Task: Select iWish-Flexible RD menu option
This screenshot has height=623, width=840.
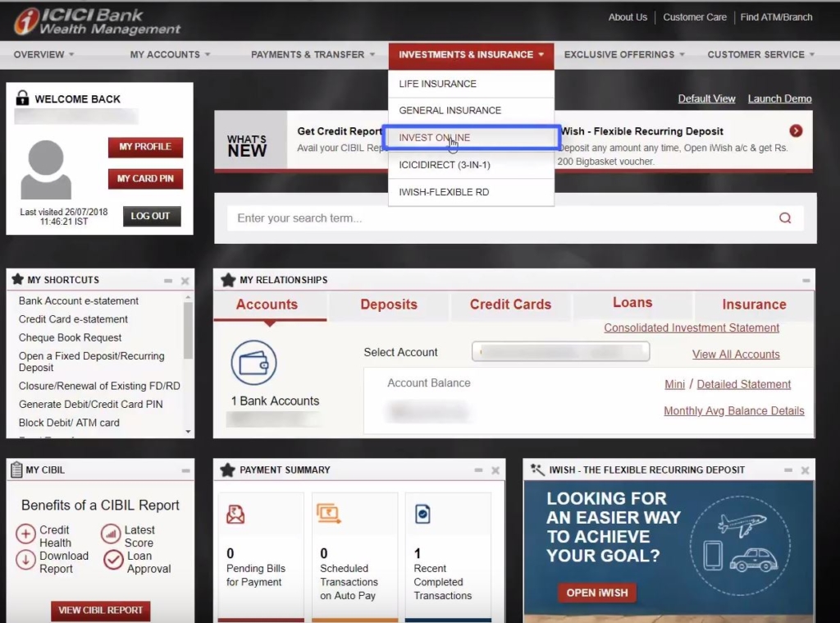Action: (x=471, y=192)
